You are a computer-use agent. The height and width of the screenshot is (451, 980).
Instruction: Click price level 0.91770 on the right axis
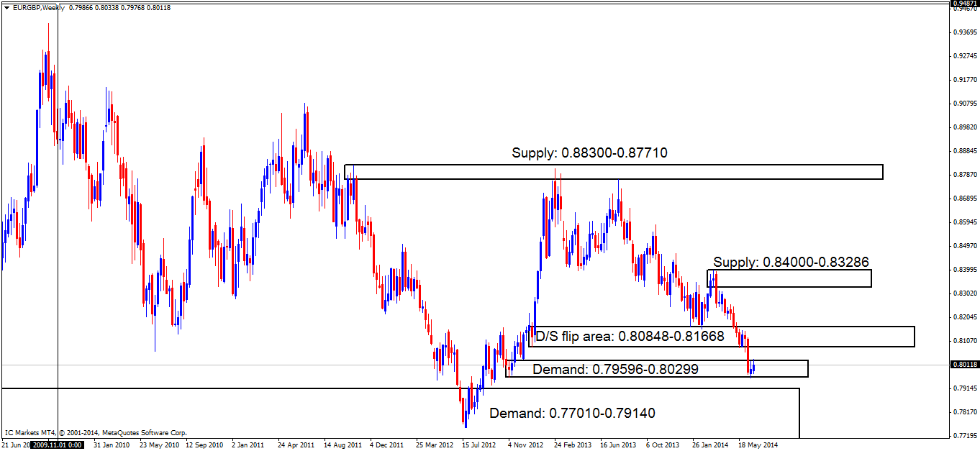(963, 80)
